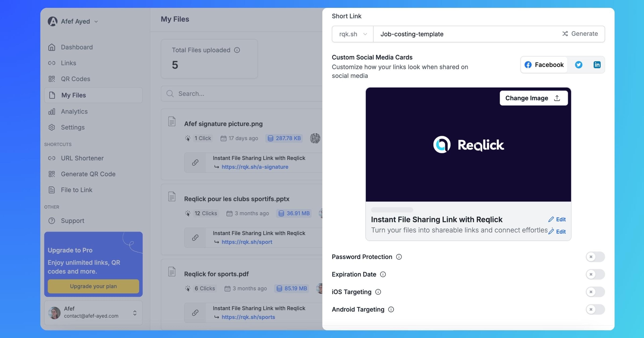Image resolution: width=644 pixels, height=338 pixels.
Task: Open the https://rqk.sh/sport link
Action: 247,242
